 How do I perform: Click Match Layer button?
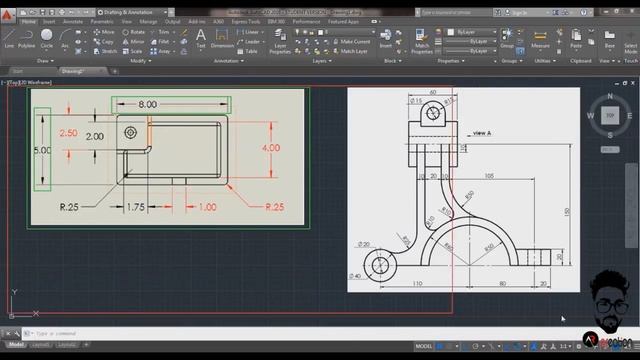click(x=350, y=51)
